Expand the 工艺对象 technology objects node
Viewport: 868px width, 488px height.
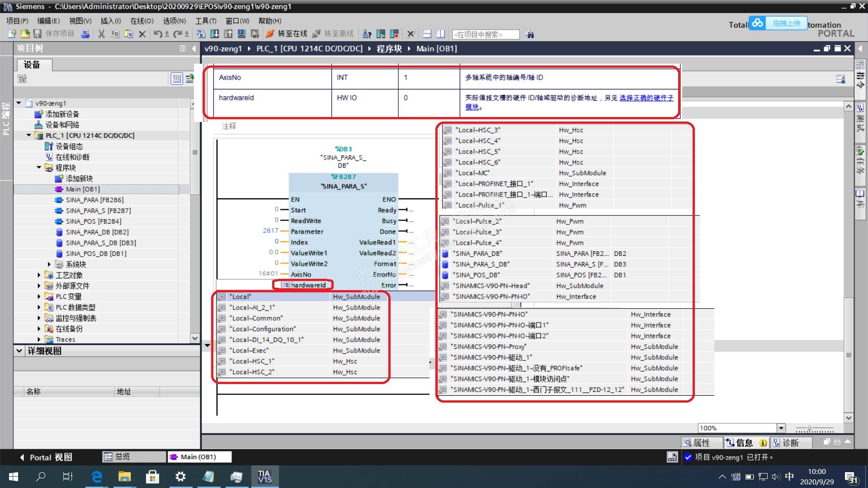pos(39,275)
